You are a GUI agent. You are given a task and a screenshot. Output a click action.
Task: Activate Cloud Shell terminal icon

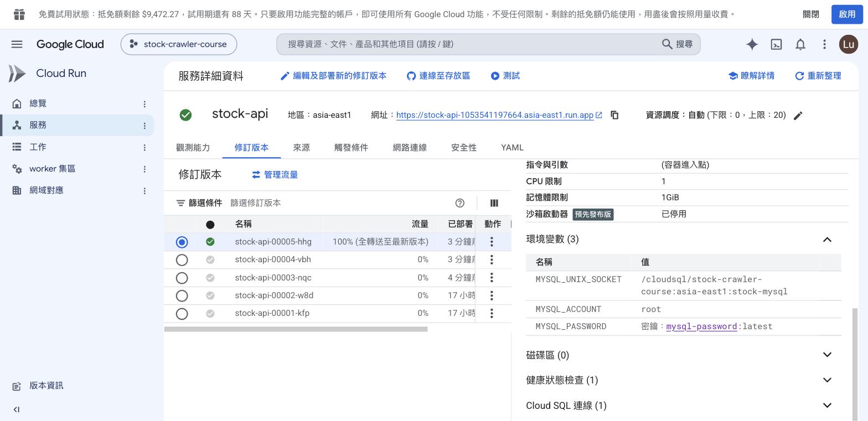776,44
